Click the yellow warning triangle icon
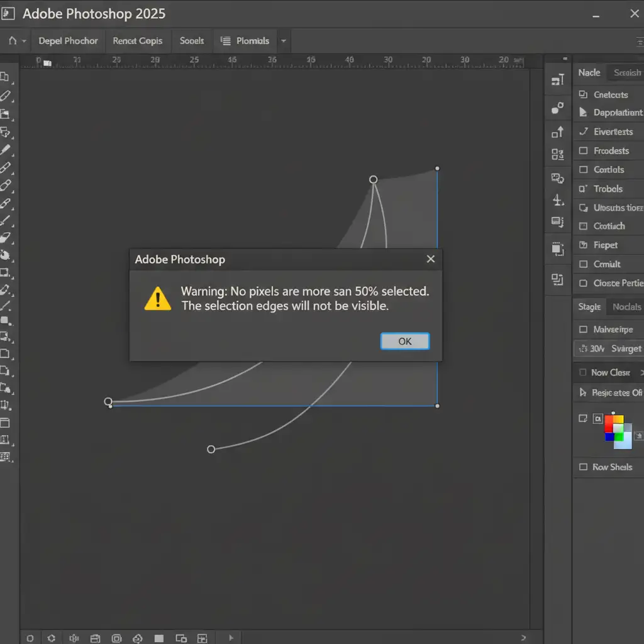This screenshot has width=644, height=644. tap(157, 298)
